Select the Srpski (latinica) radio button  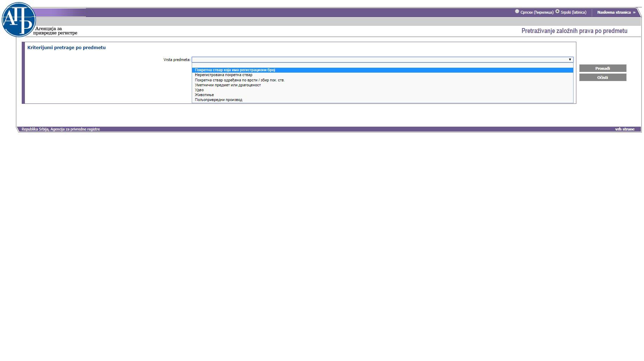tap(557, 12)
